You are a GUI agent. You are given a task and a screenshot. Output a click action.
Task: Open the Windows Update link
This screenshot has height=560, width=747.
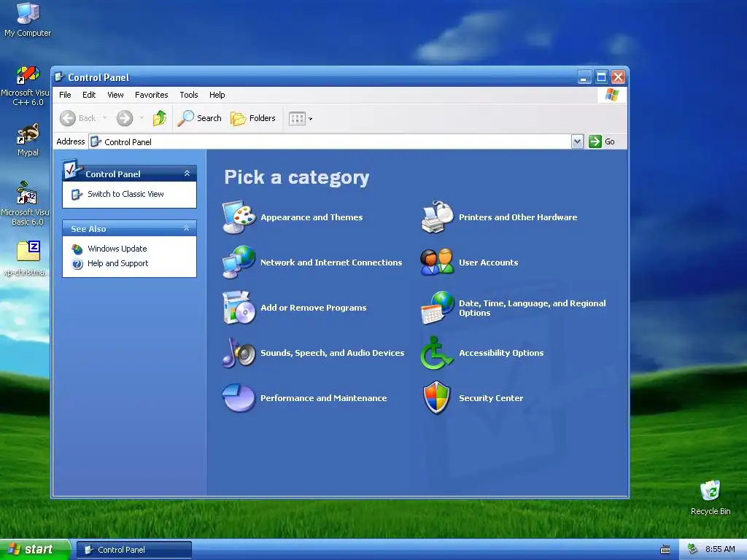pyautogui.click(x=117, y=249)
